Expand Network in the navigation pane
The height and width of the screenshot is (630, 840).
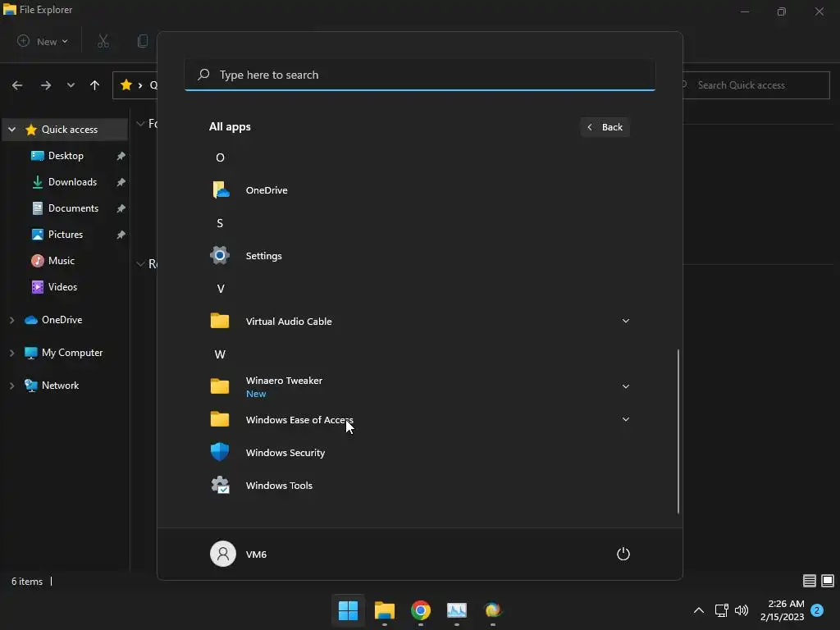click(x=11, y=386)
